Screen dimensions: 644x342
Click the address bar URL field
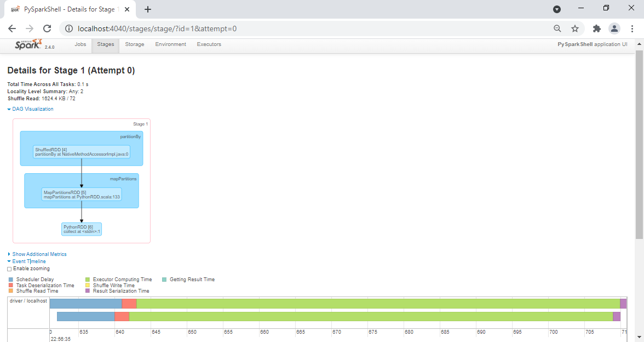click(x=307, y=29)
